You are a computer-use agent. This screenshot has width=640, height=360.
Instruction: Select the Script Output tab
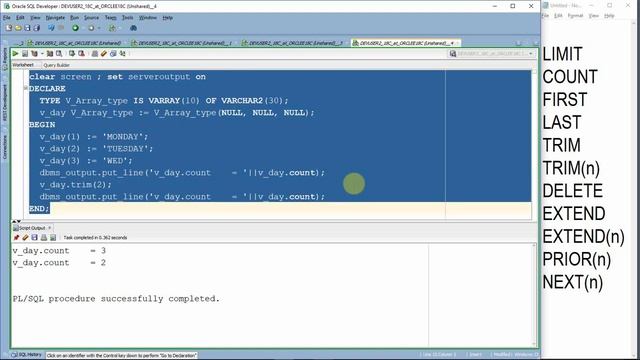[x=32, y=228]
